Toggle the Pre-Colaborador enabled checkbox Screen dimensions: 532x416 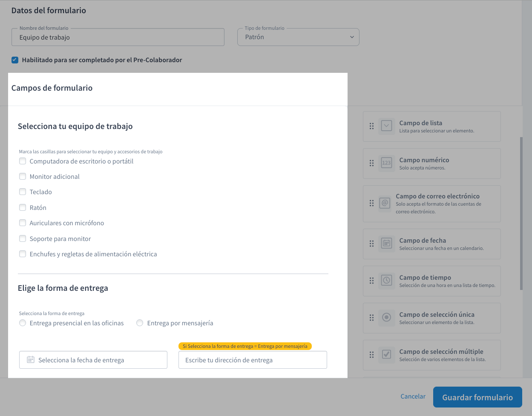click(x=15, y=60)
